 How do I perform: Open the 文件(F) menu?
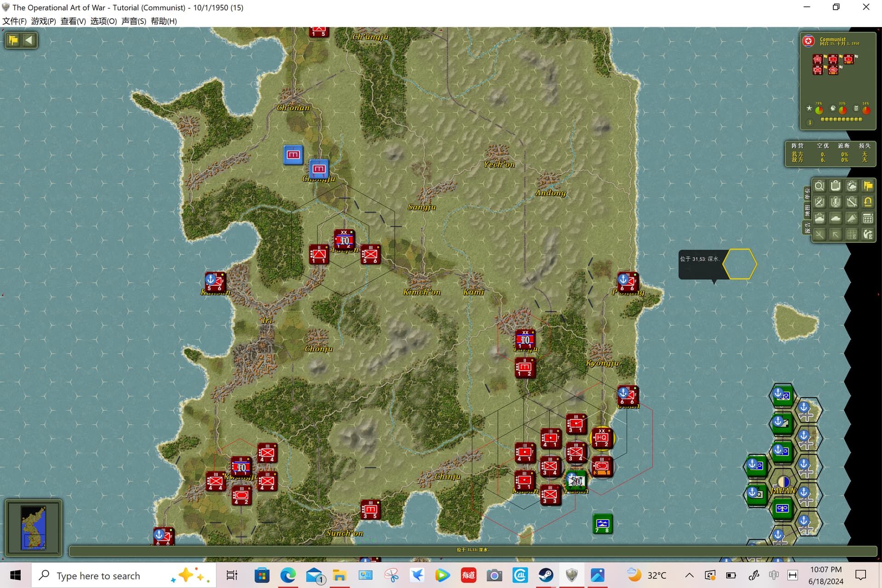14,21
